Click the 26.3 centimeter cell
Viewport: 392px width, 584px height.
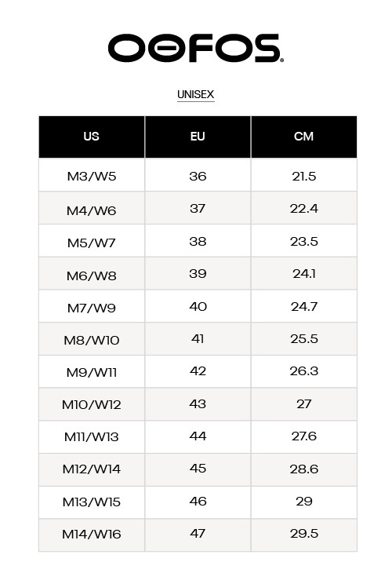[x=304, y=371]
